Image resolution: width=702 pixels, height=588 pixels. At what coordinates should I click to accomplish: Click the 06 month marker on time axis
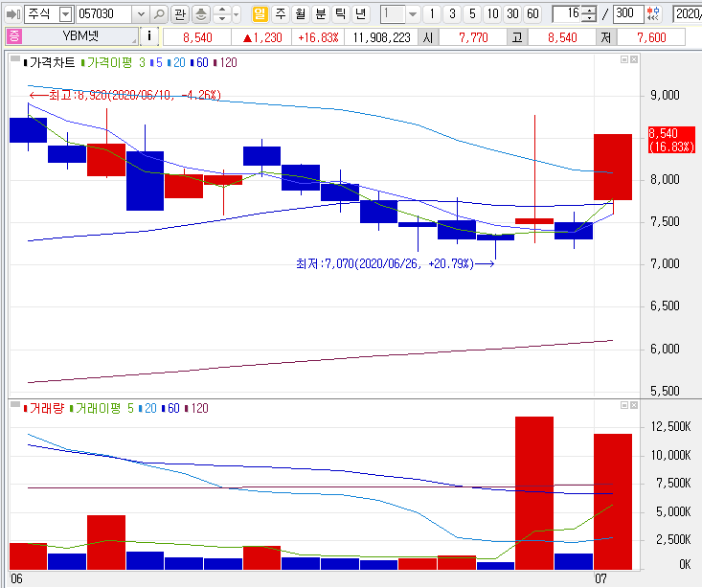pyautogui.click(x=16, y=578)
